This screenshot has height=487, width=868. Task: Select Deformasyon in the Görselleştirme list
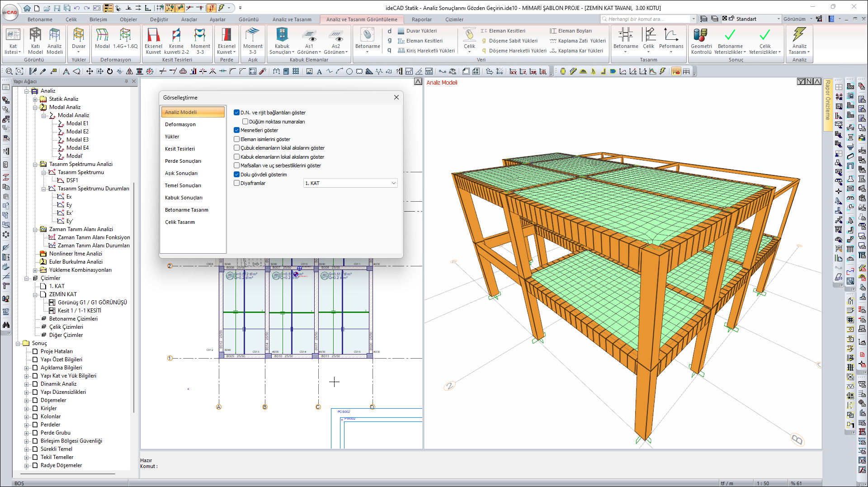pos(180,124)
